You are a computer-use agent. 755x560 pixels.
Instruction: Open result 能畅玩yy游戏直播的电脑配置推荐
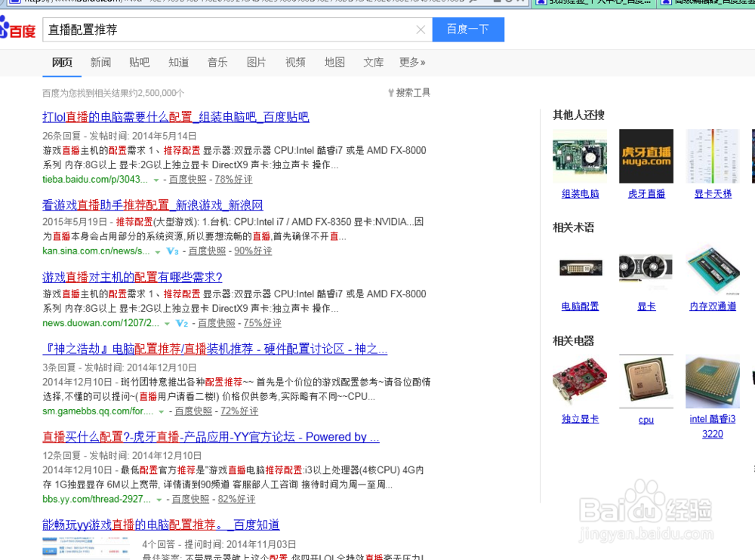click(x=161, y=525)
